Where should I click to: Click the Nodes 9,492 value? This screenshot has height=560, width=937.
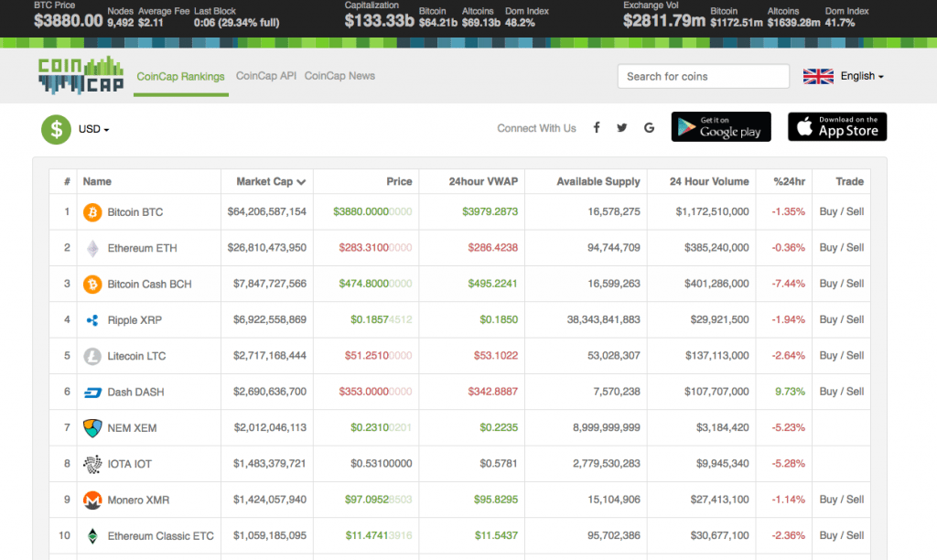click(x=120, y=23)
